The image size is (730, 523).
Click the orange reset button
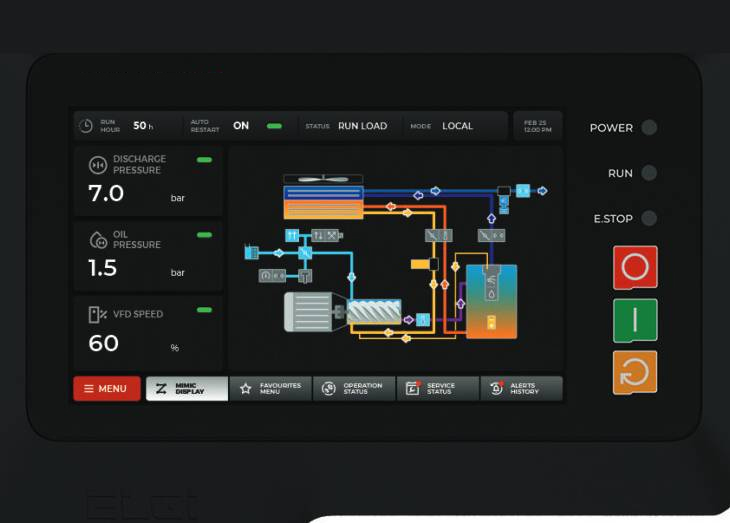(635, 373)
